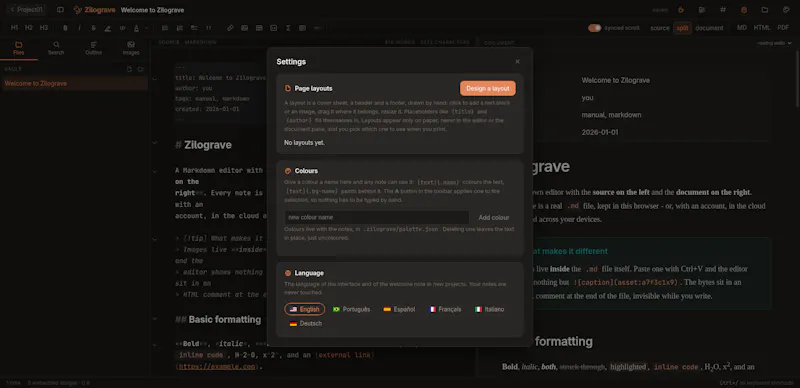Image resolution: width=800 pixels, height=388 pixels.
Task: Open the reading width dropdown
Action: tap(774, 43)
